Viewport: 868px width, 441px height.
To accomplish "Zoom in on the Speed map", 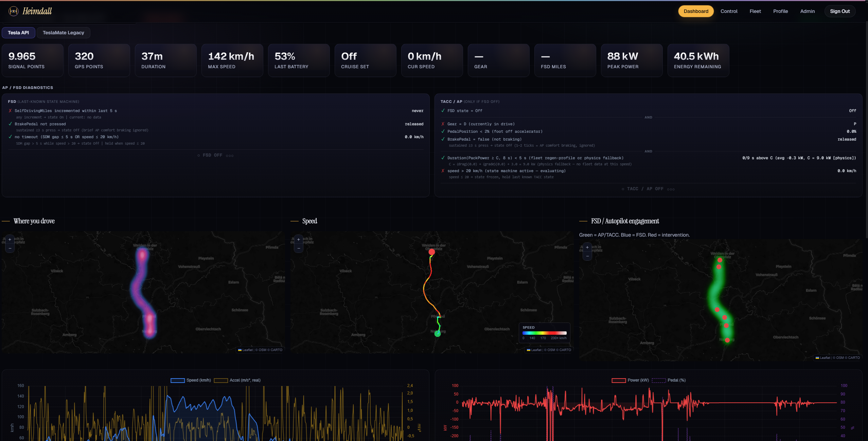I will coord(299,240).
